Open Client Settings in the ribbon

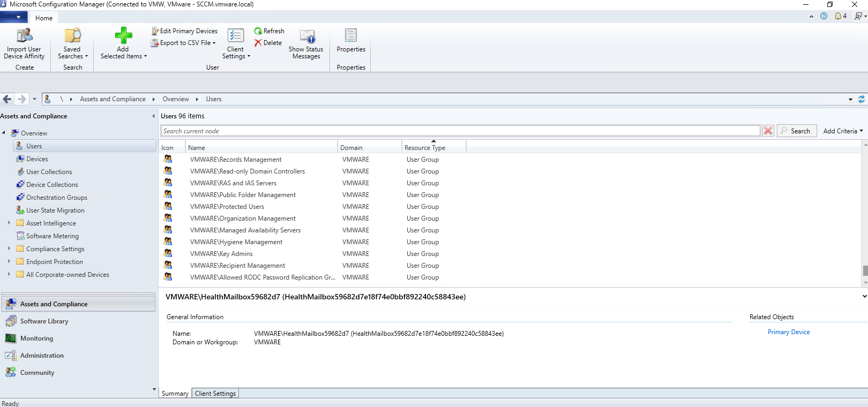(x=236, y=36)
